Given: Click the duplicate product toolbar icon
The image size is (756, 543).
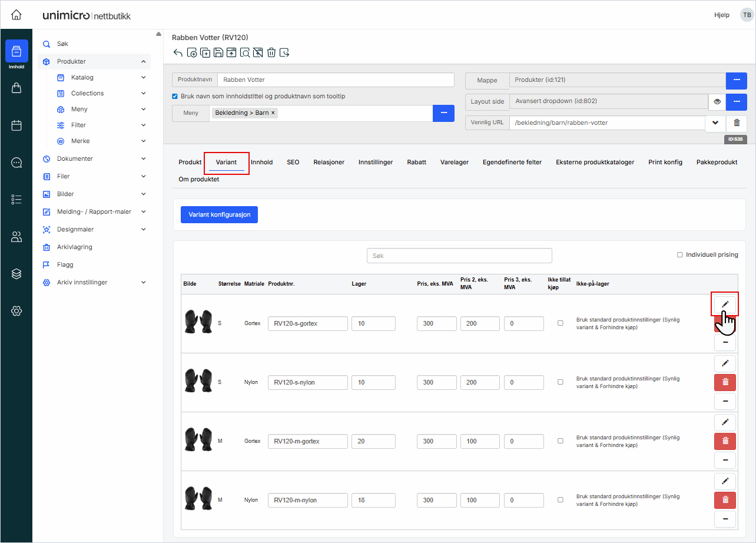Looking at the screenshot, I should [205, 53].
